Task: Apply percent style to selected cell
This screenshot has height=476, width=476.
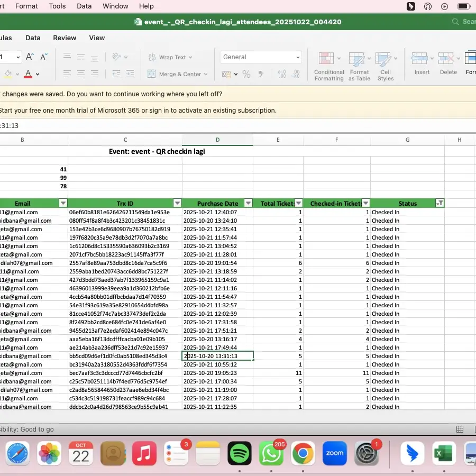Action: pyautogui.click(x=246, y=74)
